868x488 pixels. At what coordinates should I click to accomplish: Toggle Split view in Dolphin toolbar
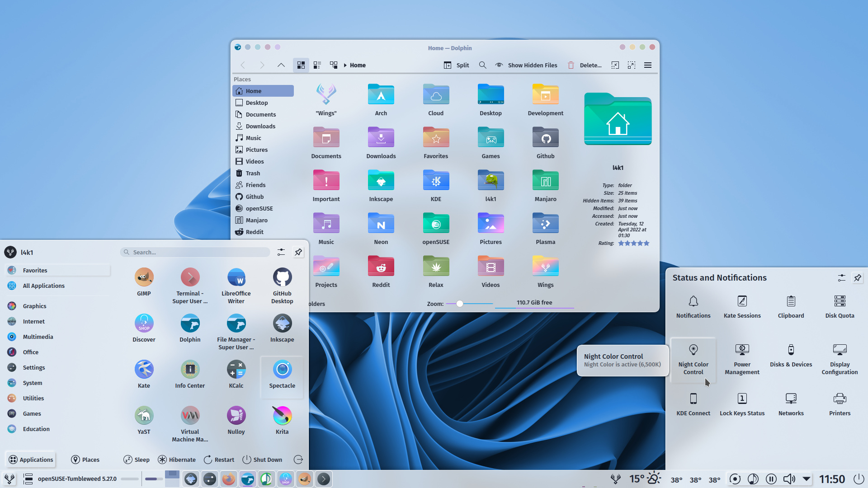(x=457, y=65)
